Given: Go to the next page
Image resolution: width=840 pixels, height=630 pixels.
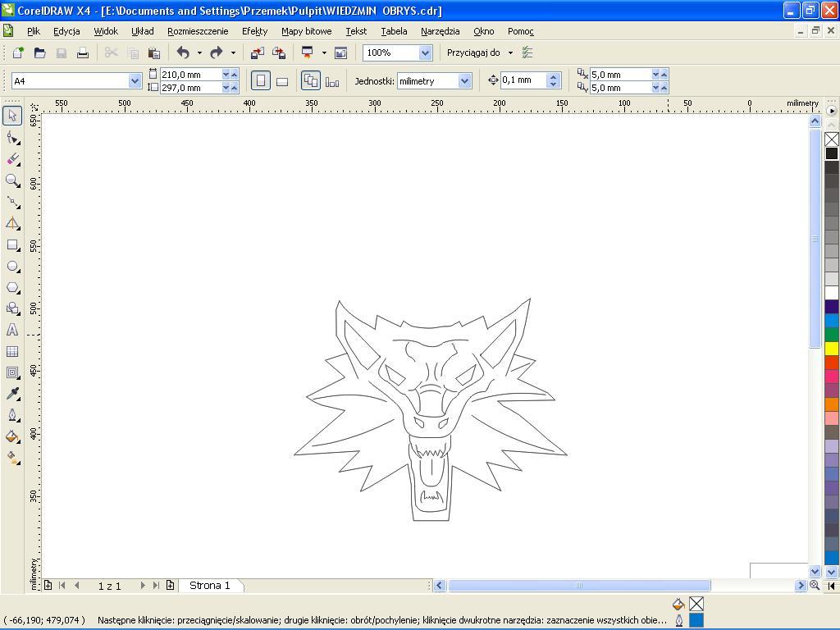Looking at the screenshot, I should click(143, 586).
